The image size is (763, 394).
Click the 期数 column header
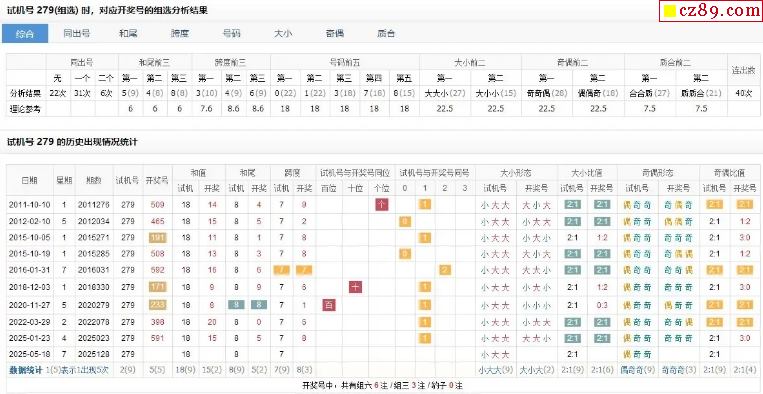click(x=93, y=180)
